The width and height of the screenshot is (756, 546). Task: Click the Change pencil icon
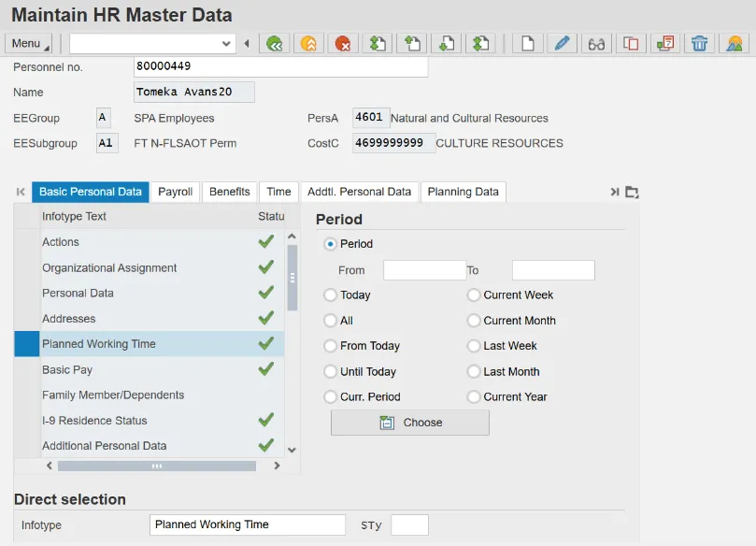tap(561, 44)
